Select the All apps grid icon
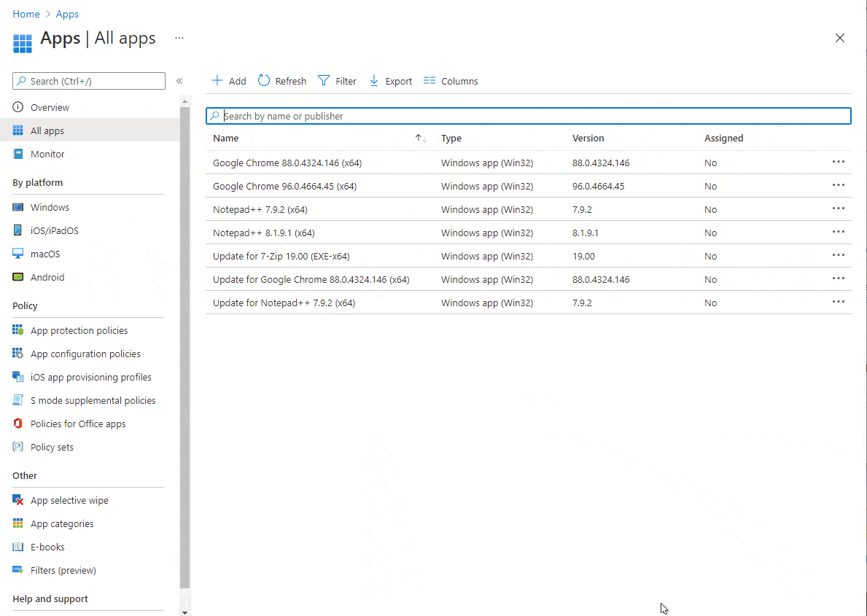The width and height of the screenshot is (867, 616). pos(18,130)
